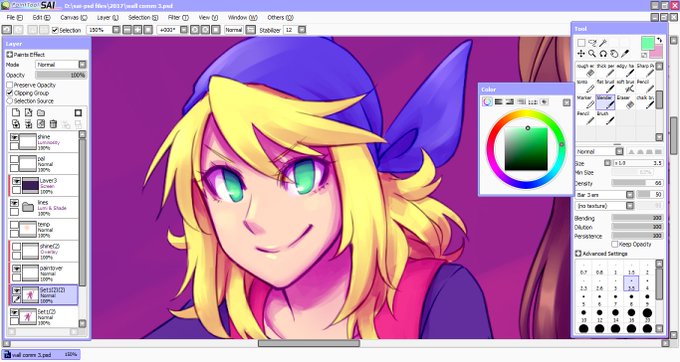Viewport: 680px width, 362px height.
Task: Click inside the saturation value square
Action: tap(526, 149)
